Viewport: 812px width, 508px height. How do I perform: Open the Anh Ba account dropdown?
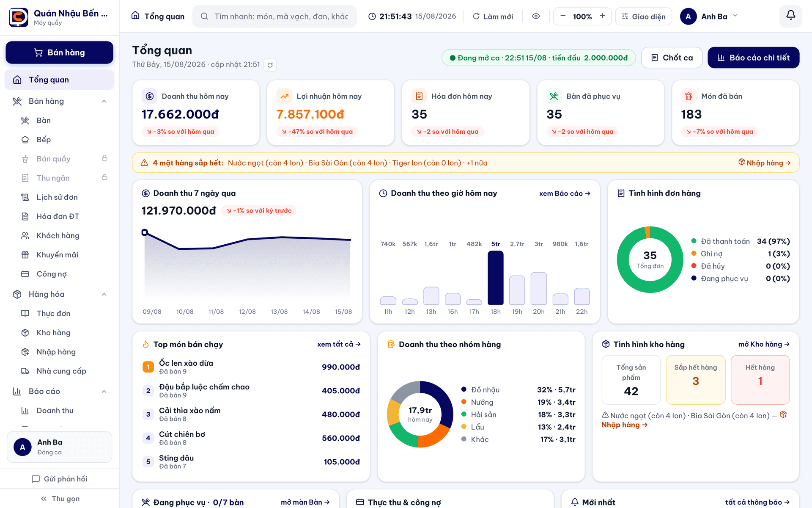(x=709, y=16)
